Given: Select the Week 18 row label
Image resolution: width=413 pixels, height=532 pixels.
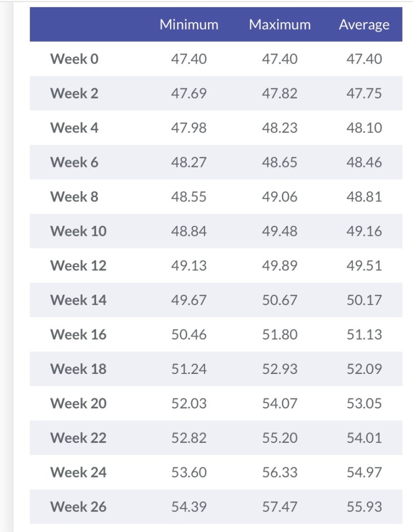Looking at the screenshot, I should (78, 369).
